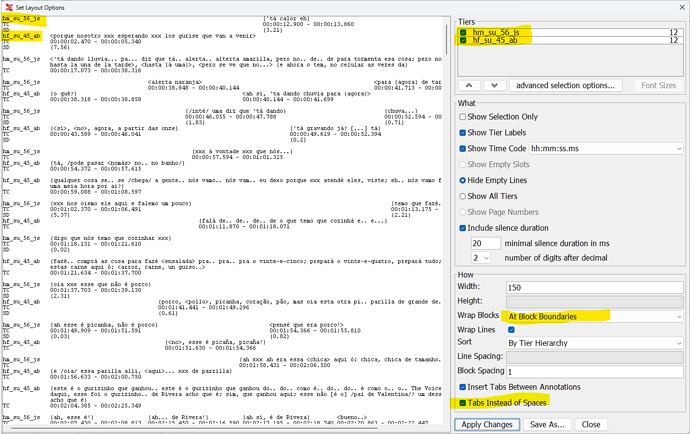Click preview text '(ah... de Rivera!)'
The height and width of the screenshot is (434, 690).
[x=178, y=417]
